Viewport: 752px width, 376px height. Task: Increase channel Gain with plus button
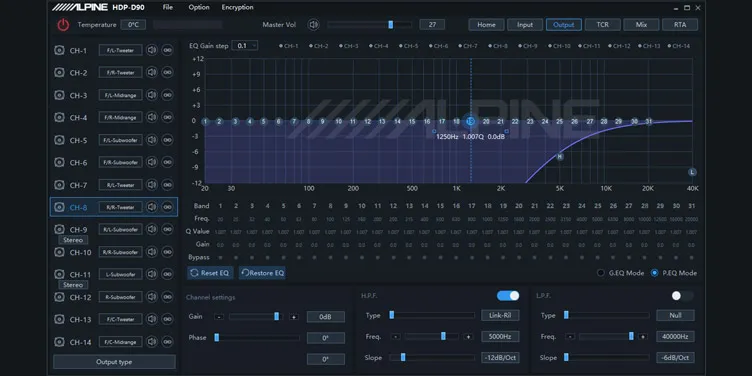pos(294,317)
